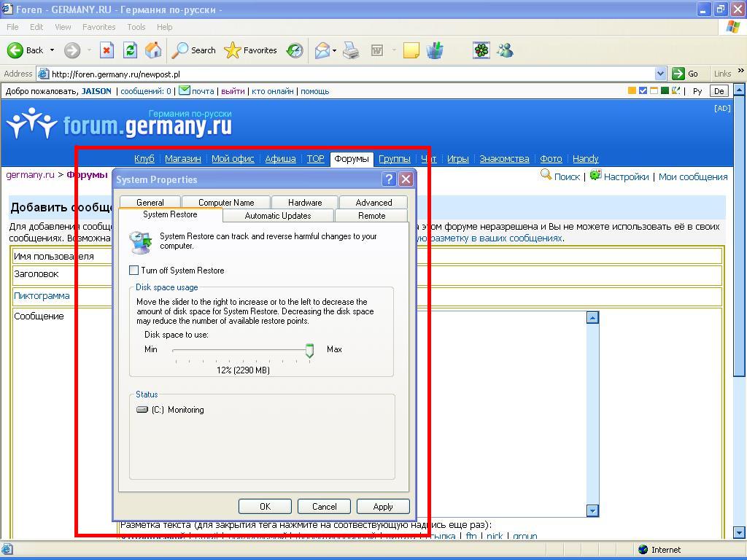Screen dimensions: 747x560
Task: Click the Internet zone globe in status bar
Action: coord(643,550)
